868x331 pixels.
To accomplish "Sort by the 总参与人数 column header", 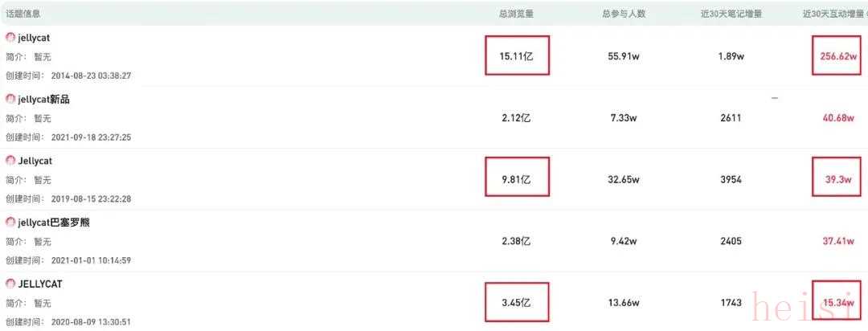I will click(x=624, y=14).
